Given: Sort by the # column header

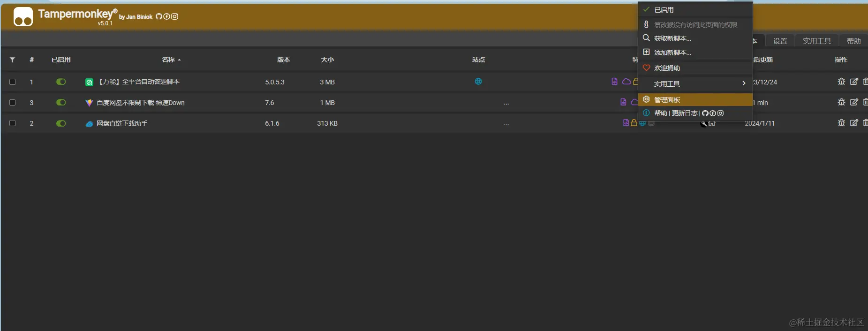Looking at the screenshot, I should pyautogui.click(x=31, y=60).
